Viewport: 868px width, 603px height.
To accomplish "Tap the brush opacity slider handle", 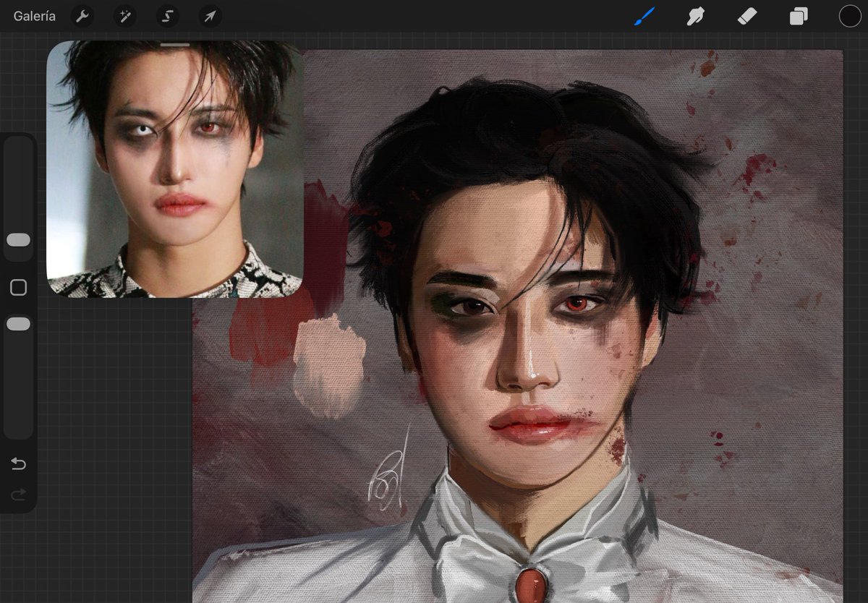I will click(x=18, y=324).
